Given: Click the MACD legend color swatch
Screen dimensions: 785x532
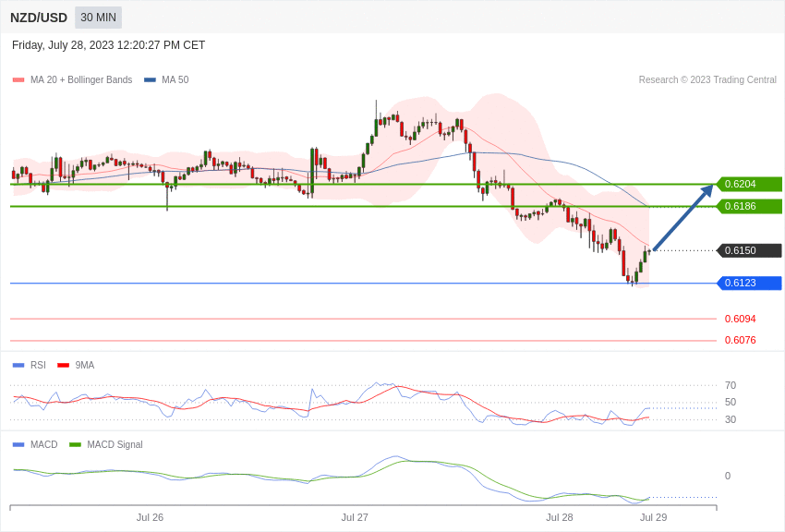Looking at the screenshot, I should pos(18,444).
